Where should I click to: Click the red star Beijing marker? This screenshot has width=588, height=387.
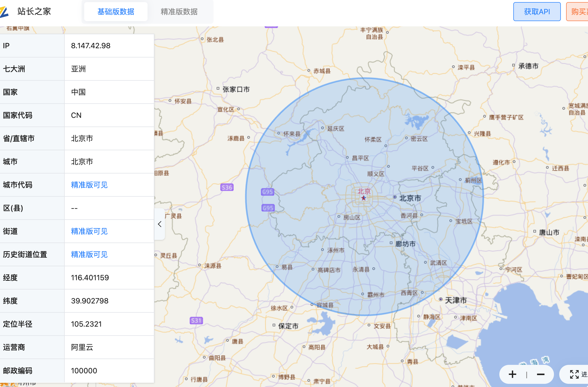click(364, 198)
